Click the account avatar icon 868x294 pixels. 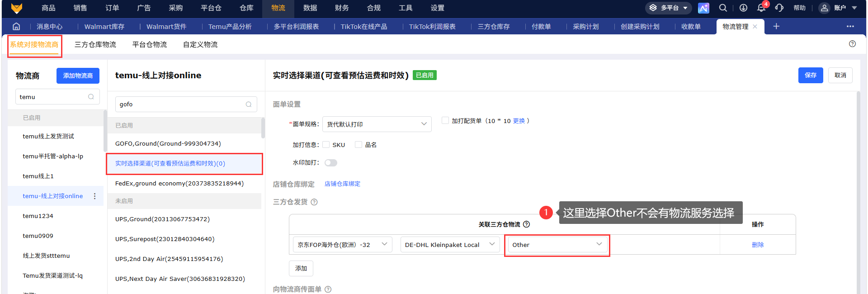click(824, 8)
